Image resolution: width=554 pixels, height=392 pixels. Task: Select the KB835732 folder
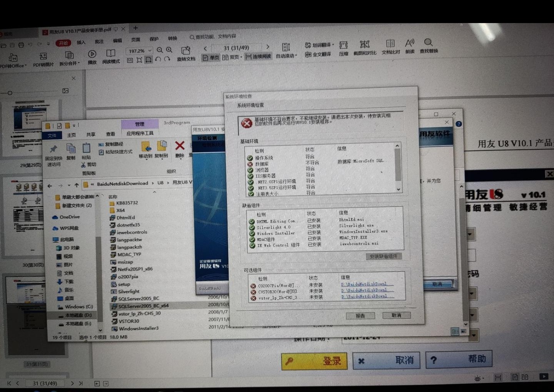(x=123, y=203)
